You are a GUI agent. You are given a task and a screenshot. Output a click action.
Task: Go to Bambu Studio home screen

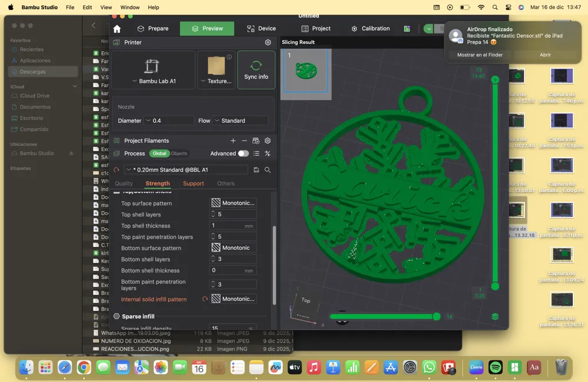tap(117, 29)
